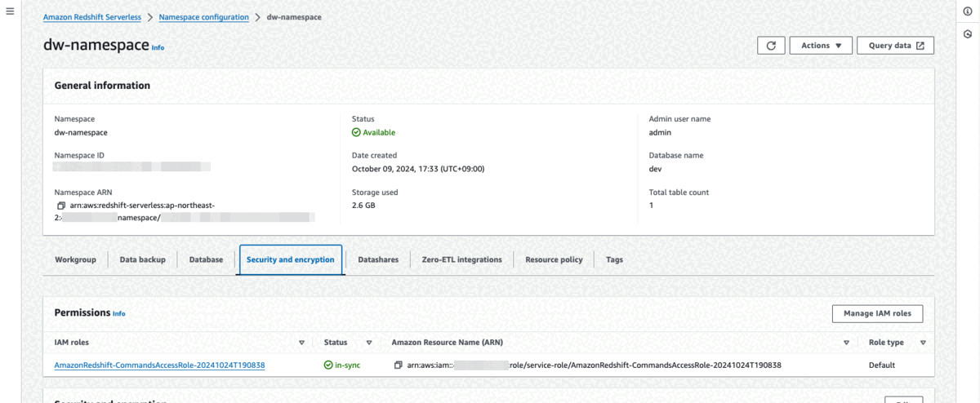
Task: Sort by Amazon Resource Name column arrow
Action: coord(846,343)
